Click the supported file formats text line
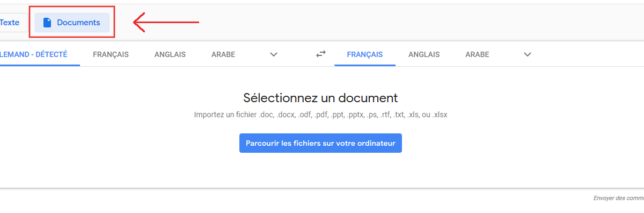Screen dimensions: 644x213 (320, 115)
